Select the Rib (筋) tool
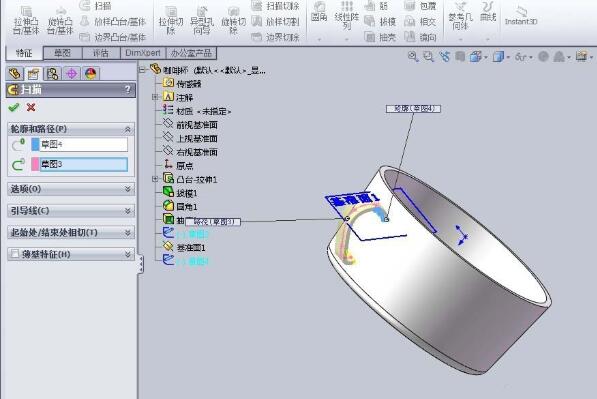The width and height of the screenshot is (597, 399). [376, 6]
